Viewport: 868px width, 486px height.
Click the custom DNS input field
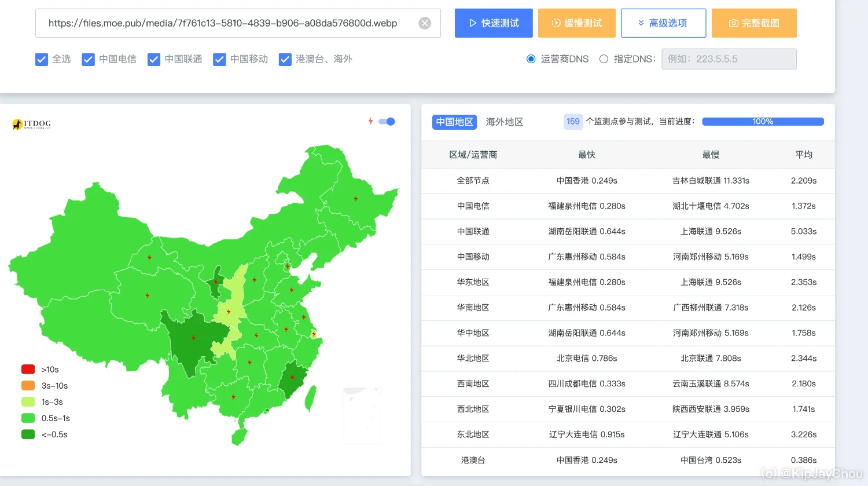[x=729, y=59]
